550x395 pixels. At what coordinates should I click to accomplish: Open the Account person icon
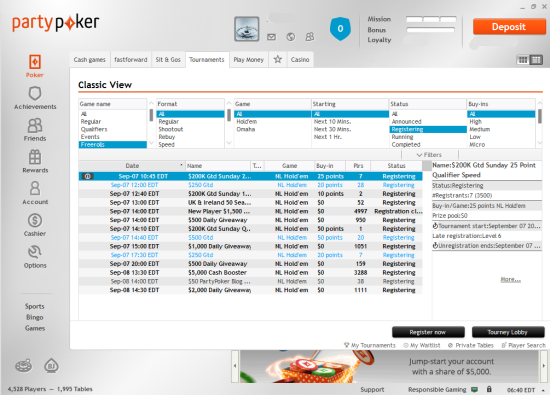[x=35, y=188]
